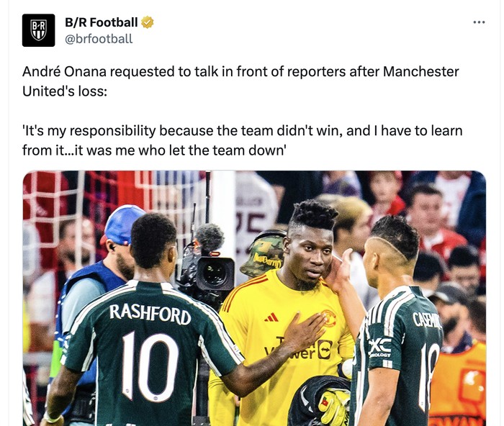
Task: Click the TeamViewer sponsor logo on shirt
Action: pyautogui.click(x=299, y=348)
